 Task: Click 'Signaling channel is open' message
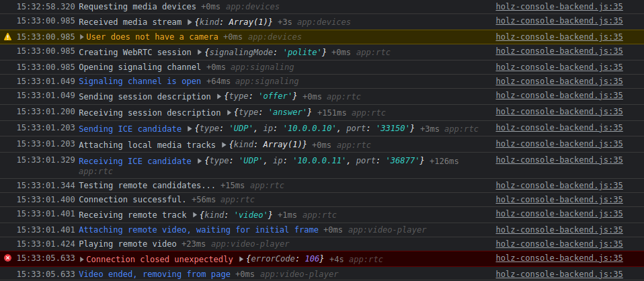[x=140, y=81]
